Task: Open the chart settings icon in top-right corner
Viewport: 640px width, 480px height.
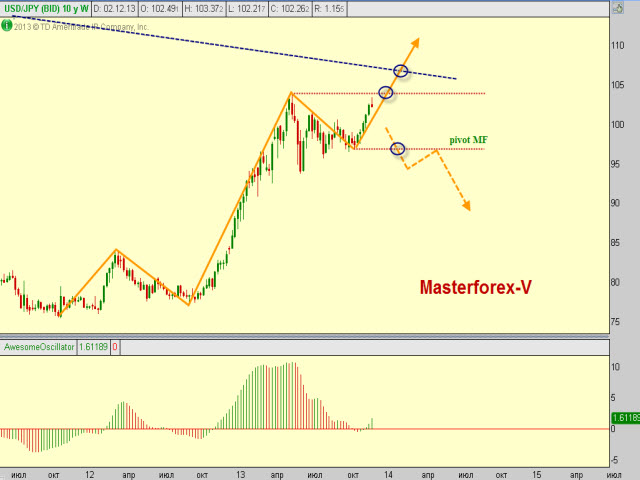Action: pyautogui.click(x=618, y=8)
